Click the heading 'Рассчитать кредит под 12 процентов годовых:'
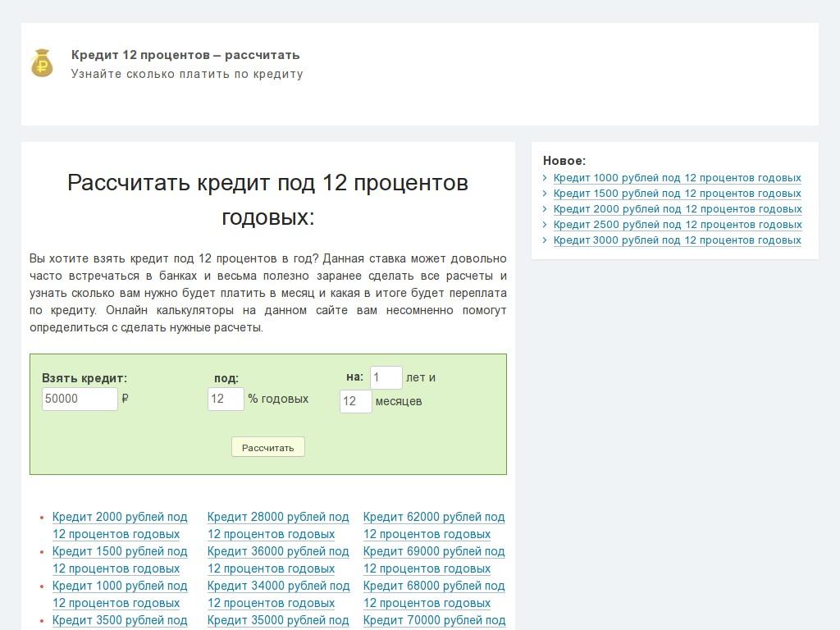This screenshot has width=840, height=630. pos(268,200)
